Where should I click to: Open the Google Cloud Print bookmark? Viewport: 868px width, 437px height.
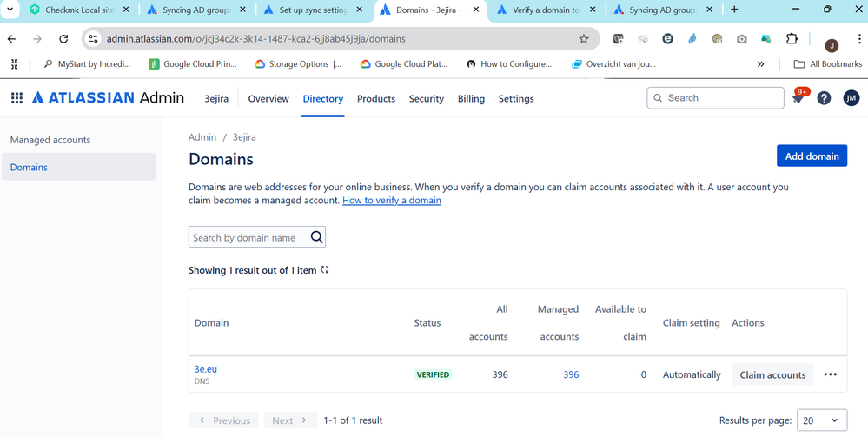click(x=193, y=64)
